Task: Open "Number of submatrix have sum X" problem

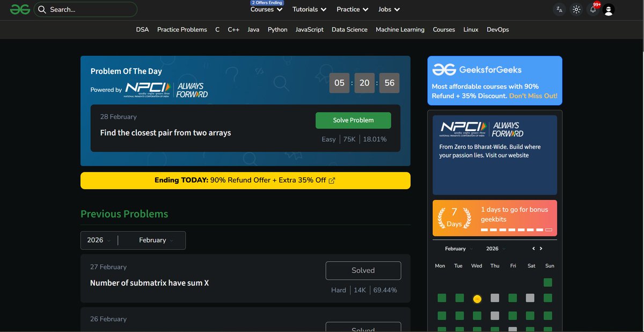Action: coord(149,283)
